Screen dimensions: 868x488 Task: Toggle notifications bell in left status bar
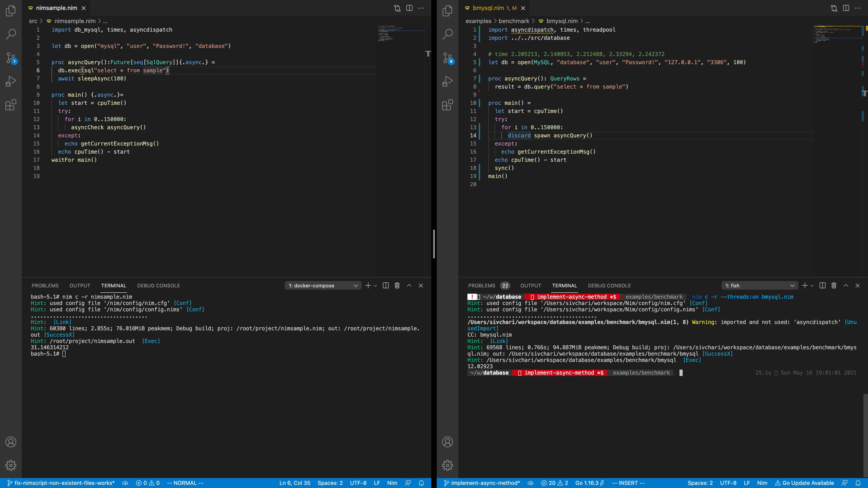[421, 483]
